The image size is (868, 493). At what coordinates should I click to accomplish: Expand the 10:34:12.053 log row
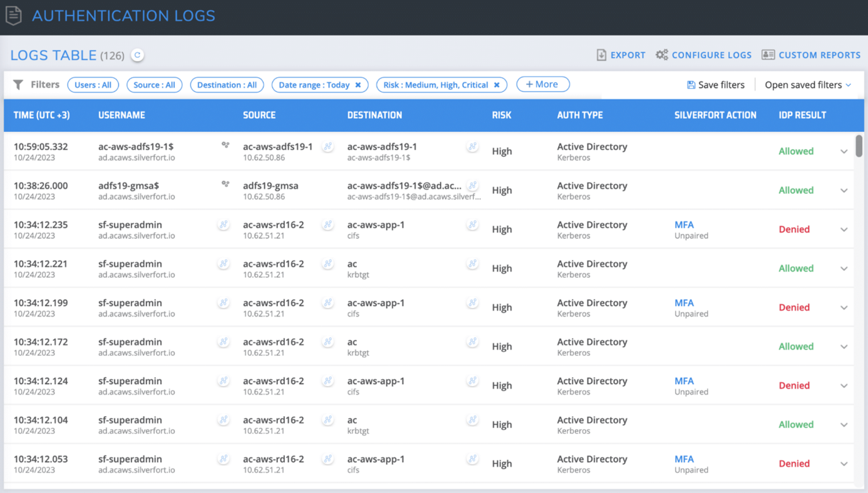(x=844, y=464)
